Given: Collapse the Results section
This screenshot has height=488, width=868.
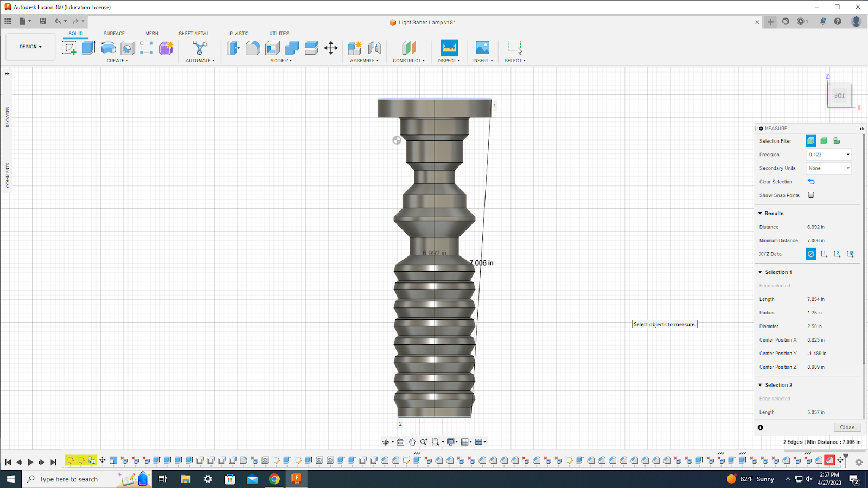Looking at the screenshot, I should 760,213.
